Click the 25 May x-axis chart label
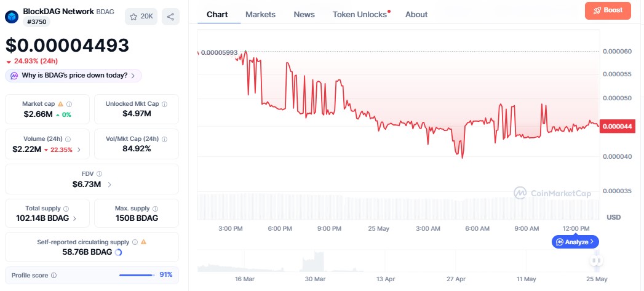644x291 pixels. (379, 228)
